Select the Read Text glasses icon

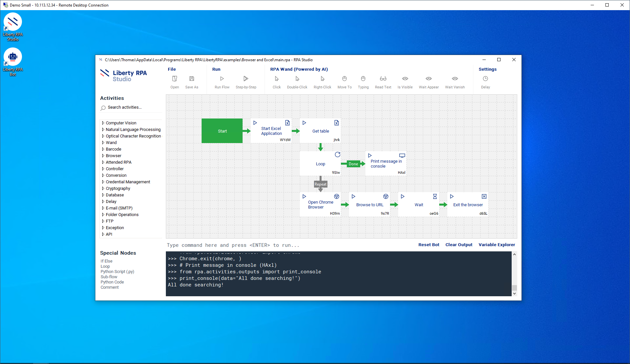pyautogui.click(x=383, y=79)
